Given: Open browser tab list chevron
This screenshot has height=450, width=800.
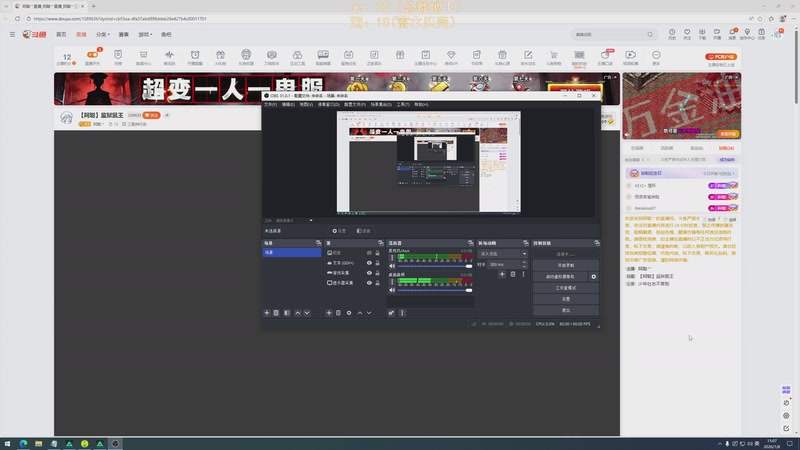Looking at the screenshot, I should pyautogui.click(x=6, y=6).
